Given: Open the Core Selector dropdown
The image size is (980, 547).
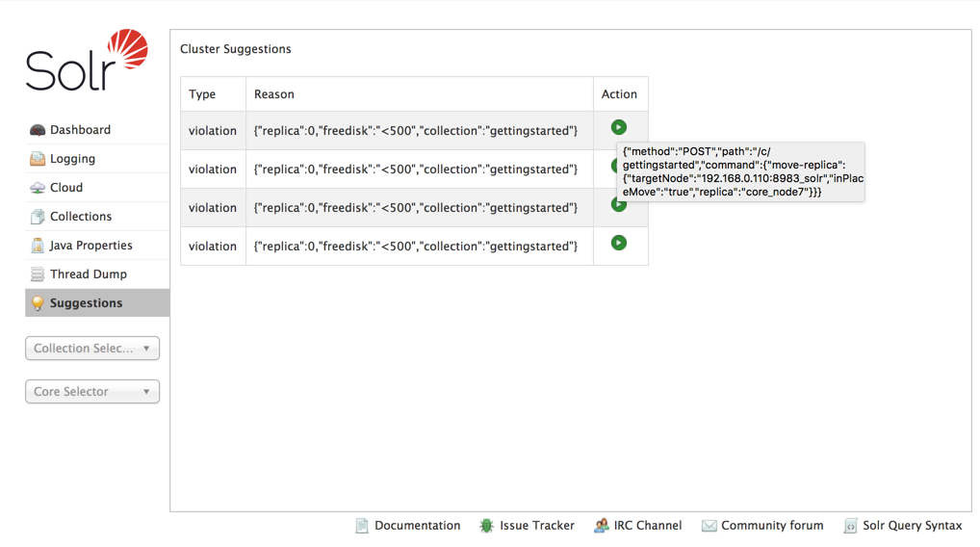Looking at the screenshot, I should (92, 392).
